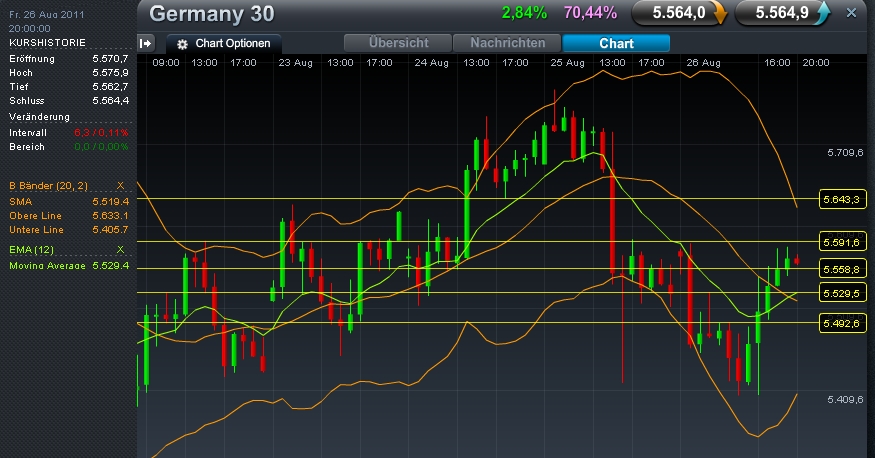
Task: Click the Untere Line value 5.405,7
Action: point(110,229)
